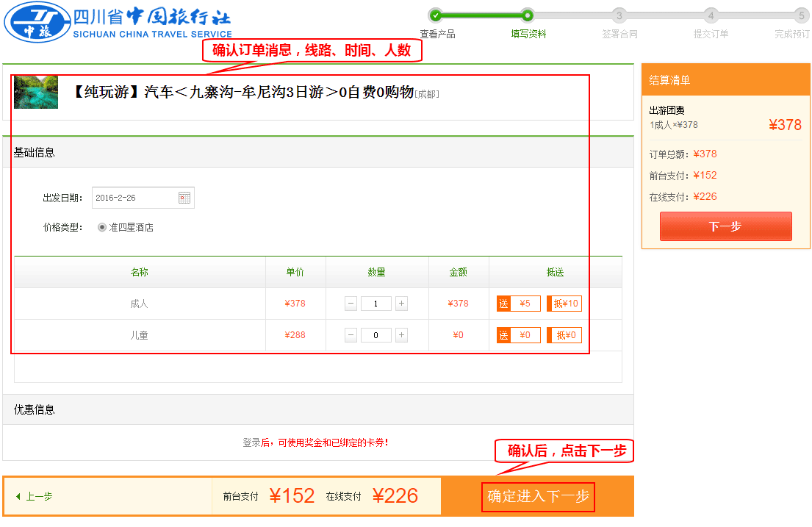This screenshot has height=527, width=812.
Task: Click the tour product thumbnail image
Action: point(35,92)
